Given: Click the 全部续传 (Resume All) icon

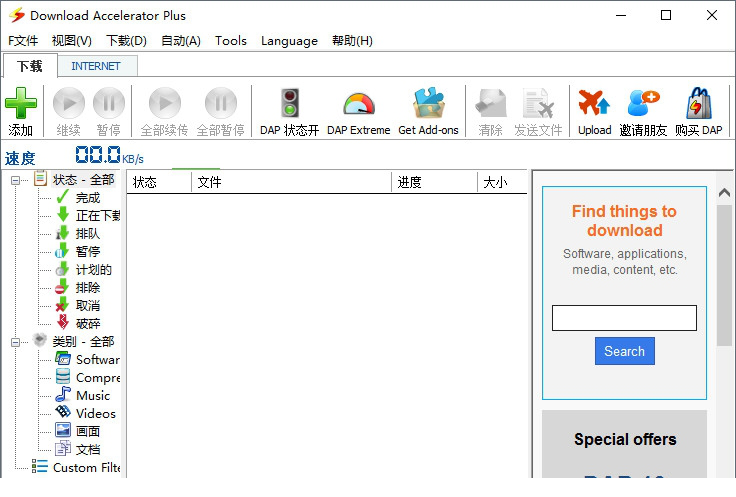Looking at the screenshot, I should coord(165,103).
